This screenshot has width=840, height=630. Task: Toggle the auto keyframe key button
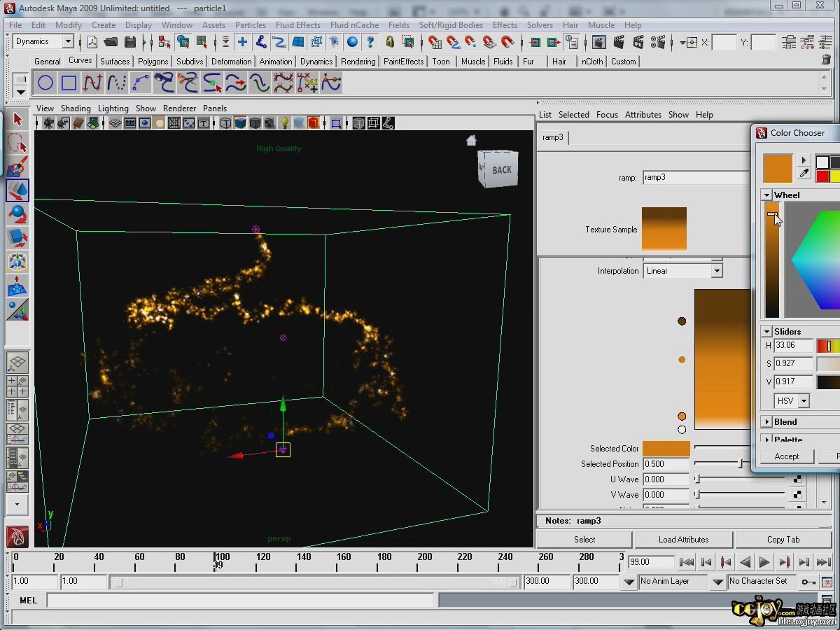tap(808, 582)
